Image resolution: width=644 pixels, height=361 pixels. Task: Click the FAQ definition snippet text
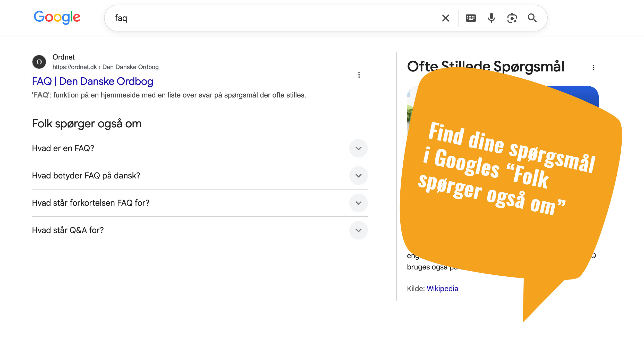tap(169, 95)
